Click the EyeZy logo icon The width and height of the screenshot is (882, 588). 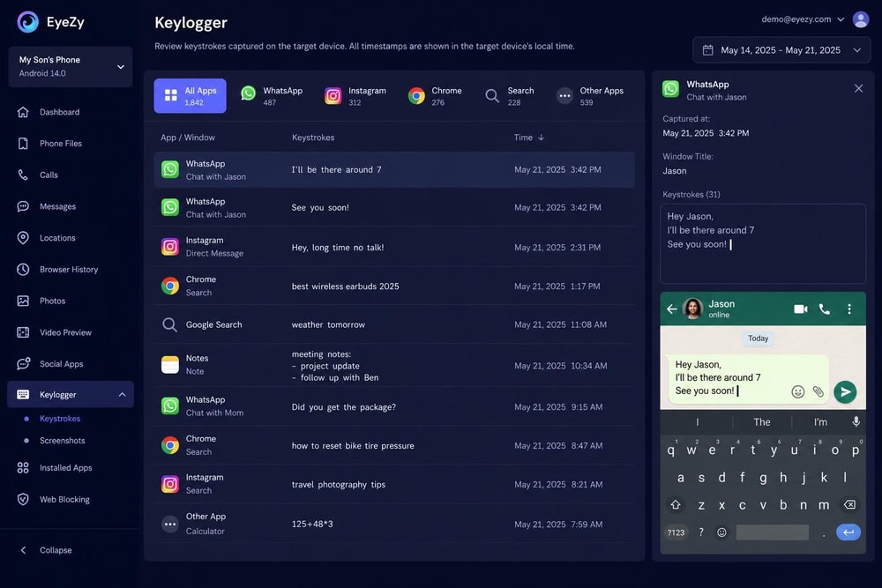(27, 22)
